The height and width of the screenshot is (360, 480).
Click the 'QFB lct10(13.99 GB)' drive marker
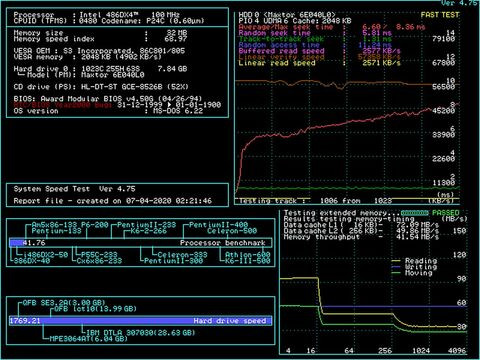point(95,309)
